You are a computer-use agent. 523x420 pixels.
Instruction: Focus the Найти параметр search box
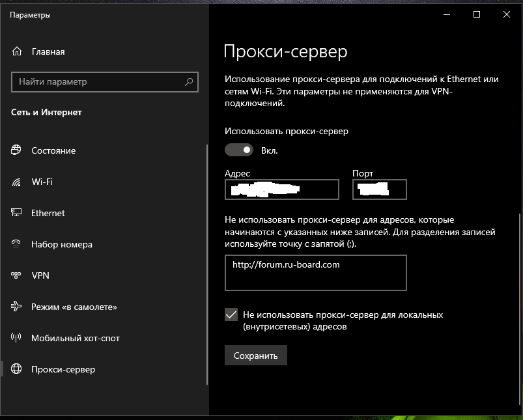(x=98, y=82)
